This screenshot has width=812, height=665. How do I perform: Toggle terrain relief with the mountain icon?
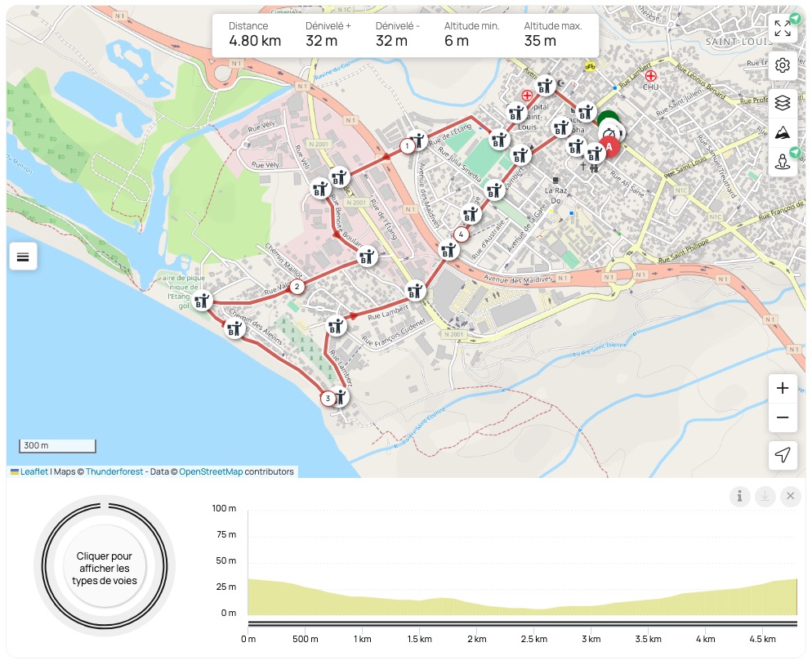click(x=783, y=132)
